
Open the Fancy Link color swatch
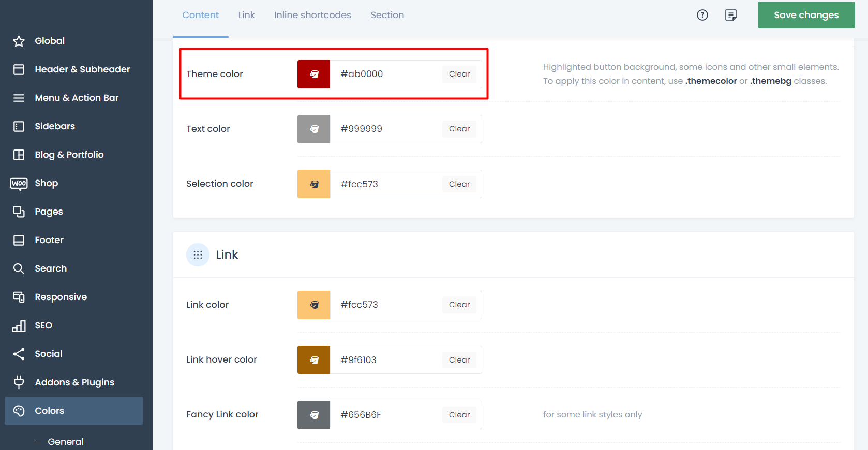314,415
